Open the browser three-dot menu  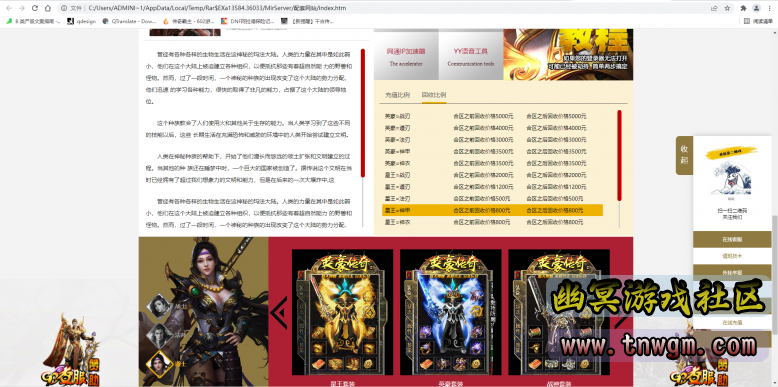(x=769, y=8)
